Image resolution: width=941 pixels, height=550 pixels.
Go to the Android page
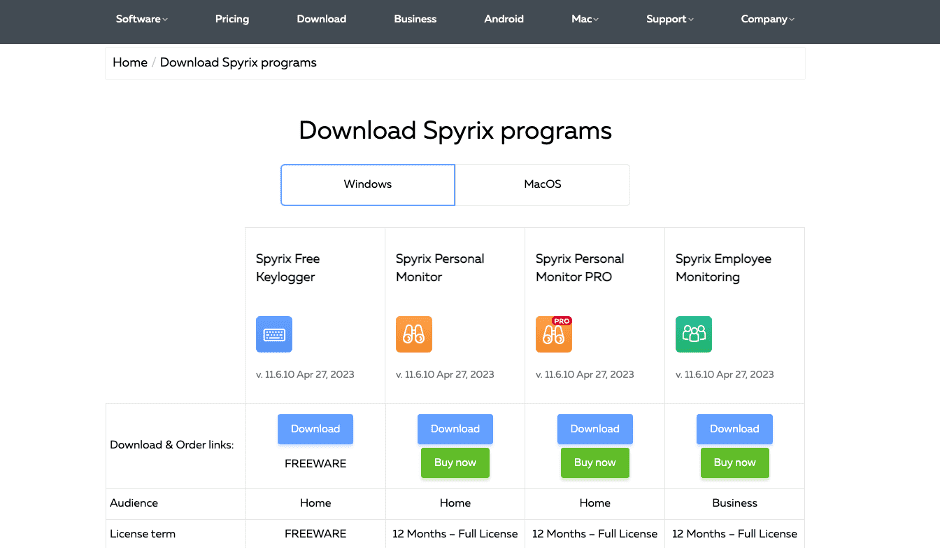coord(504,19)
